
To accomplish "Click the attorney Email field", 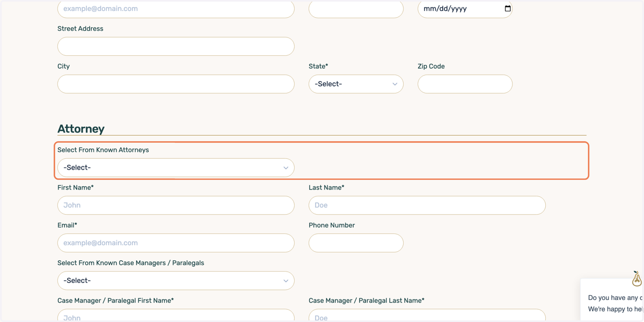I will point(176,243).
